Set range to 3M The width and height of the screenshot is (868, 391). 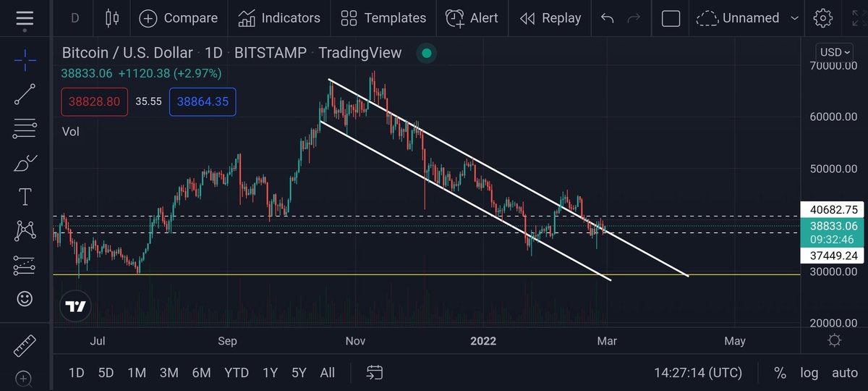pos(169,373)
